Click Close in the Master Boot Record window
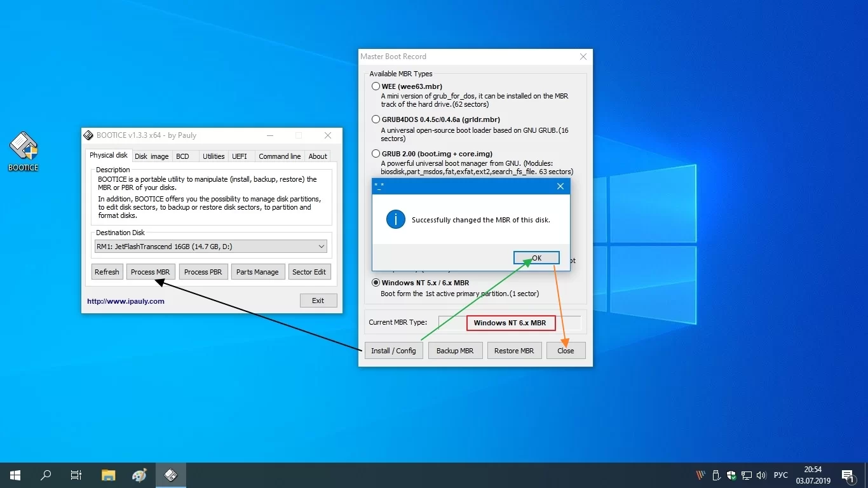Screen dimensions: 868x488 [566, 351]
